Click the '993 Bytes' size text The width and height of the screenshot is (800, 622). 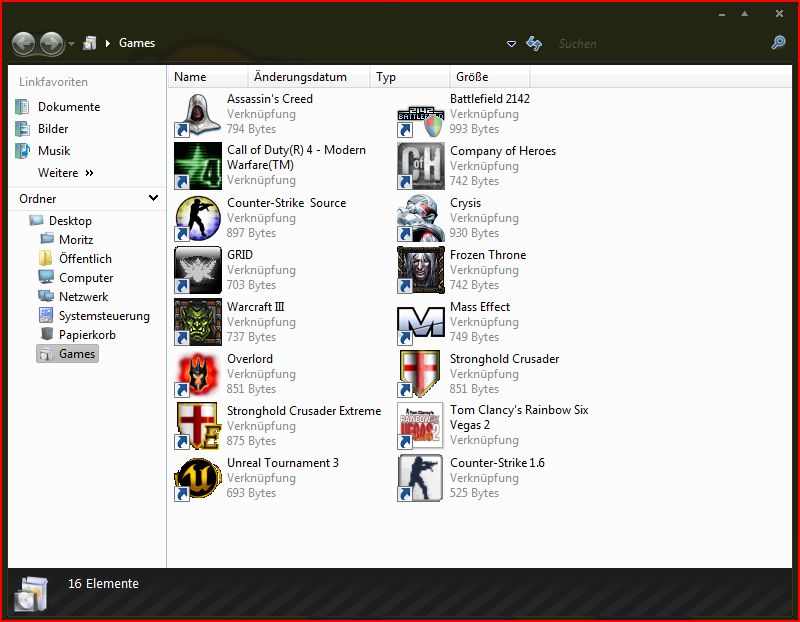click(x=474, y=129)
